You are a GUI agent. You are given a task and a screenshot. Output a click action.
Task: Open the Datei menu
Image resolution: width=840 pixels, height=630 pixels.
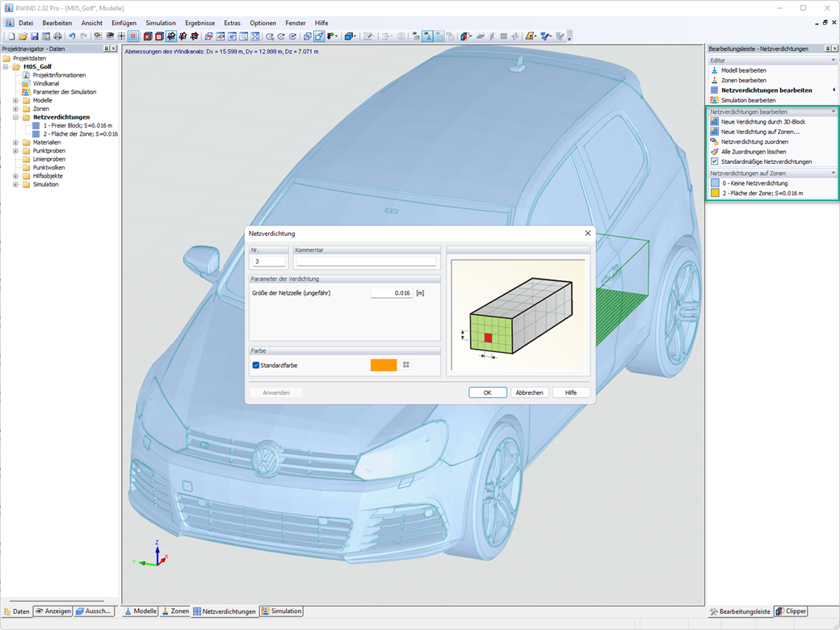click(26, 23)
